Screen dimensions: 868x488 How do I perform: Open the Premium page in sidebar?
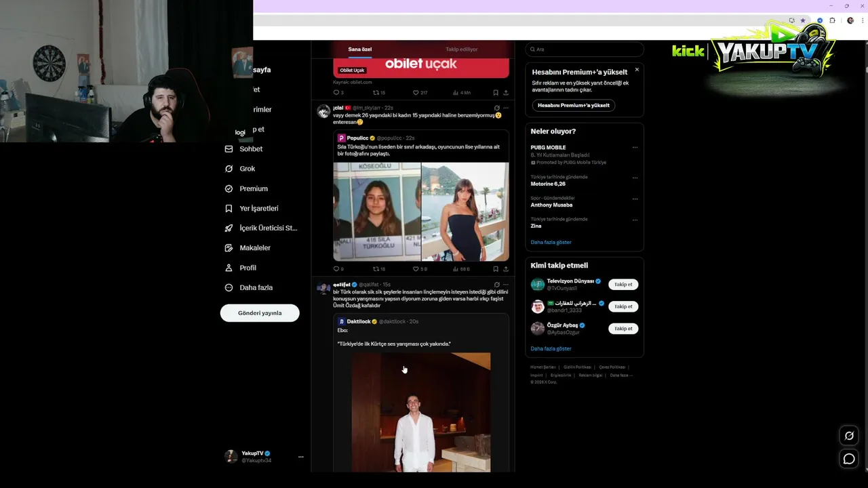point(246,188)
